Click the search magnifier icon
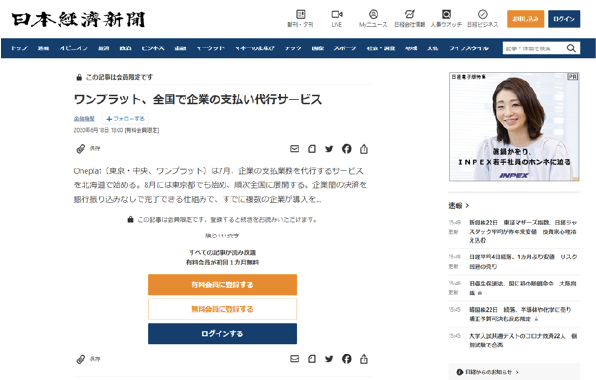Viewport: 596px width, 380px height. [571, 48]
